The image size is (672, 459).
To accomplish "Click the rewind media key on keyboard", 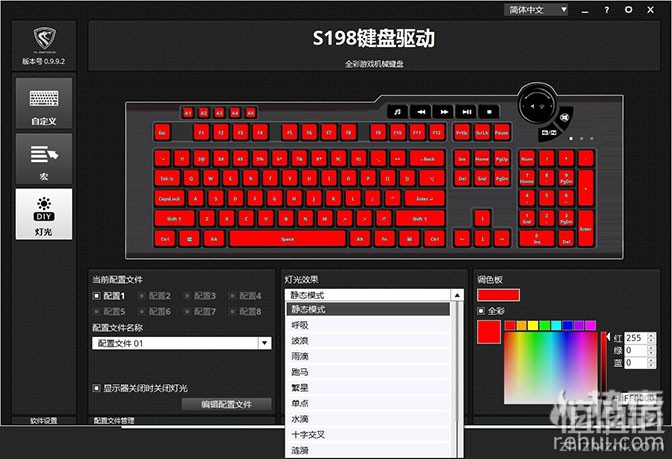I will click(421, 112).
